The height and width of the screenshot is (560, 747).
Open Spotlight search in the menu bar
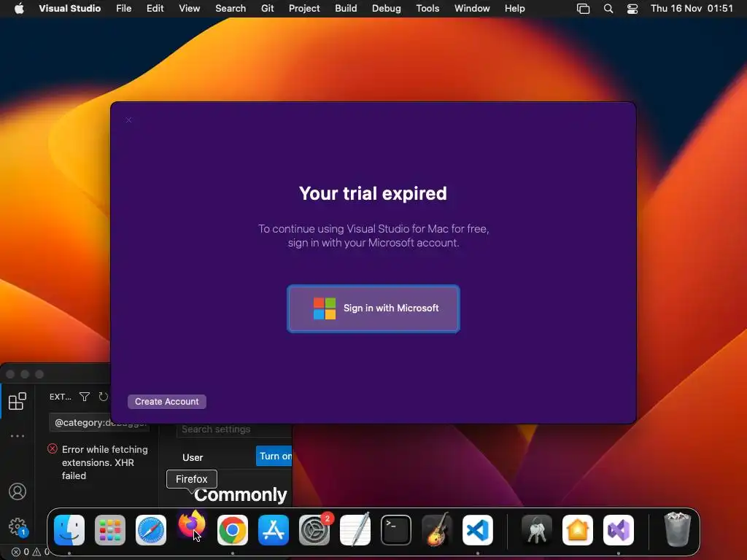608,9
